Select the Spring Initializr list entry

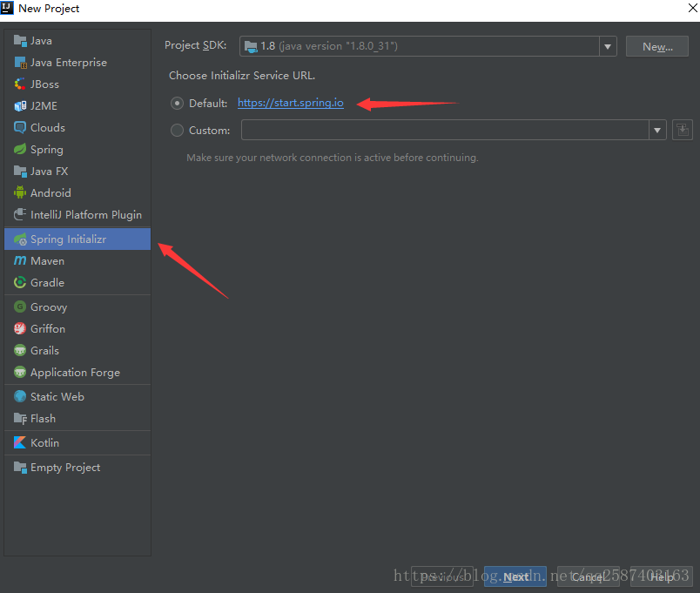point(77,239)
